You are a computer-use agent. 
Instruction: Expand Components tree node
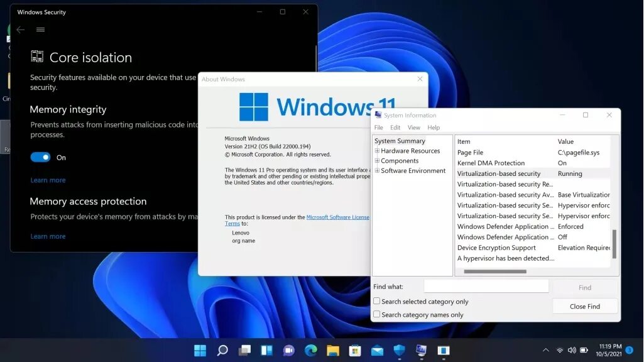(x=377, y=161)
